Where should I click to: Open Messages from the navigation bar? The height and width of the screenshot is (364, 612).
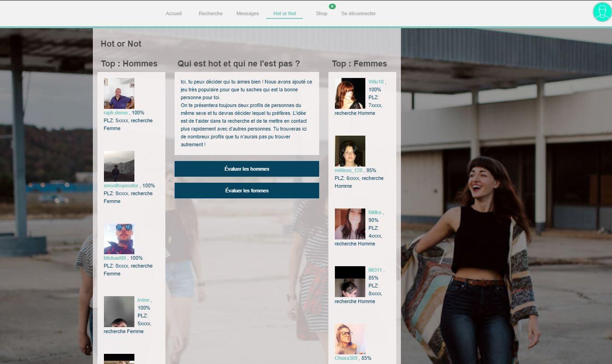coord(248,13)
